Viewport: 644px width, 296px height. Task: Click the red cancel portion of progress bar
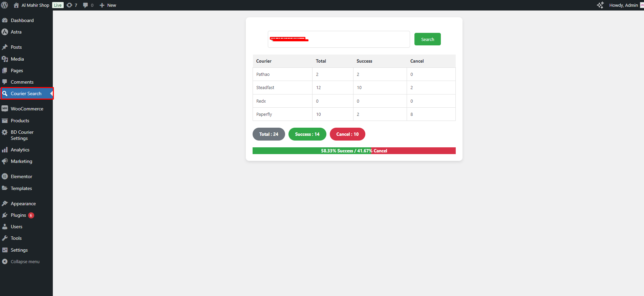point(413,151)
